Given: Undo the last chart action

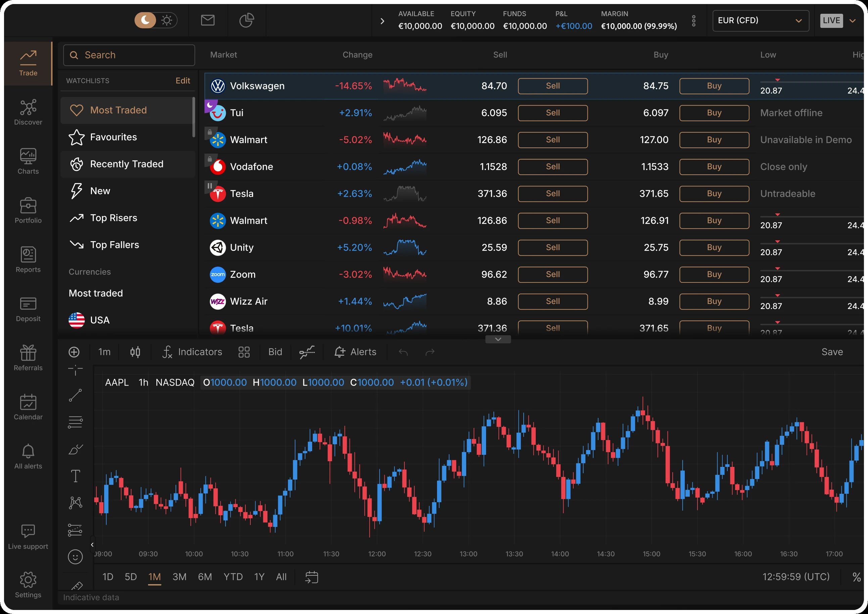Looking at the screenshot, I should [403, 352].
